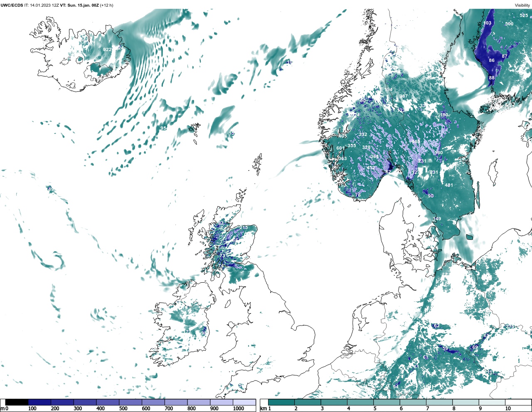Screen dimensions: 532x412
Task: Click the '82' value near Oslofjord
Action: pos(388,172)
